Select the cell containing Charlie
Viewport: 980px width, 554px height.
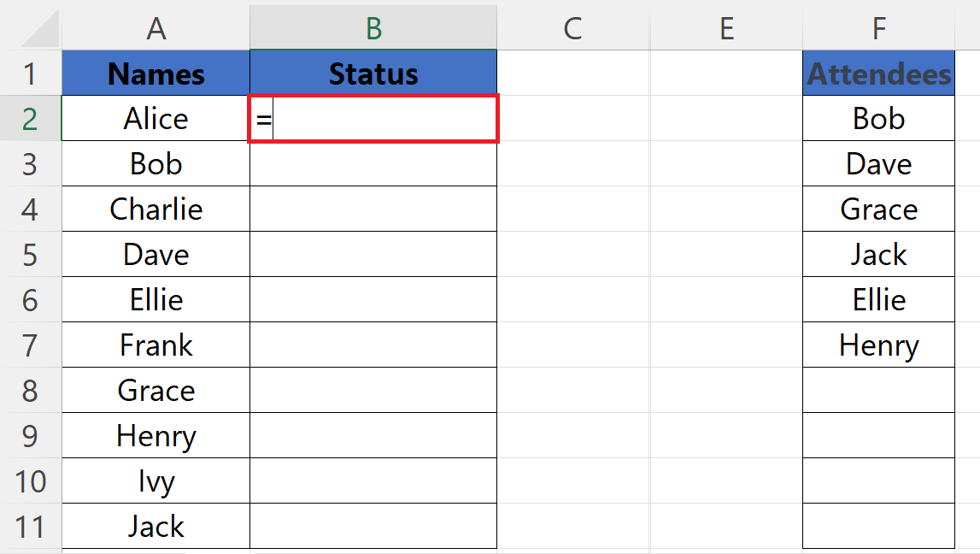155,209
